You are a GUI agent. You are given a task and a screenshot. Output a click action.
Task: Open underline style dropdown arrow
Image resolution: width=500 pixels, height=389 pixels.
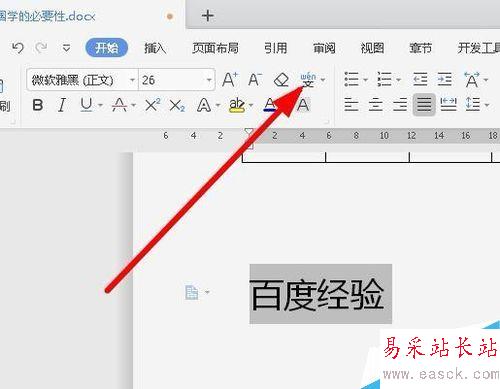[x=100, y=105]
